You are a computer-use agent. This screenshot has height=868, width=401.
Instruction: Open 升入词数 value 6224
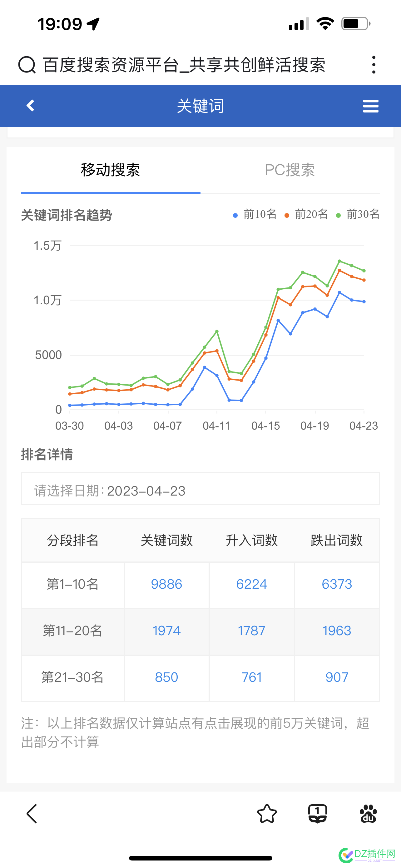(251, 584)
